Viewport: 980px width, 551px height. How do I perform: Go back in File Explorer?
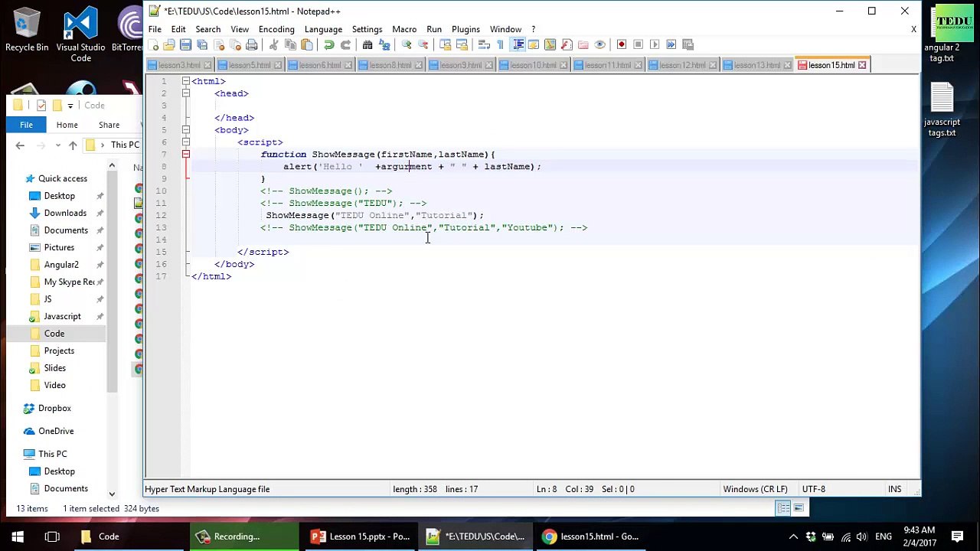[20, 145]
